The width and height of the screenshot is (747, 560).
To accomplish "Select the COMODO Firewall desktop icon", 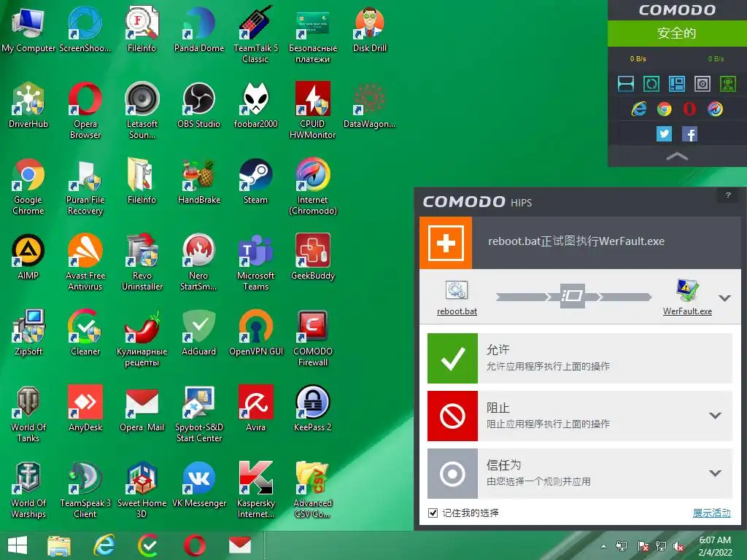I will pos(312,338).
